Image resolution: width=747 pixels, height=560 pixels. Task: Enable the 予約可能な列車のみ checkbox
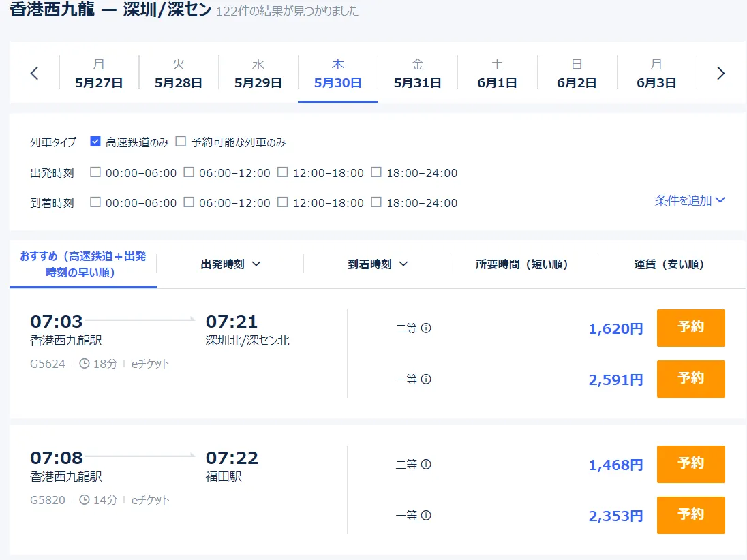[x=181, y=142]
